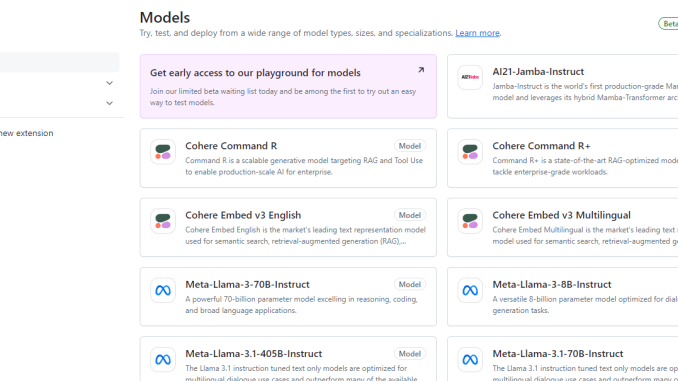Click the beta waiting list description text
This screenshot has width=678, height=381.
pyautogui.click(x=283, y=97)
